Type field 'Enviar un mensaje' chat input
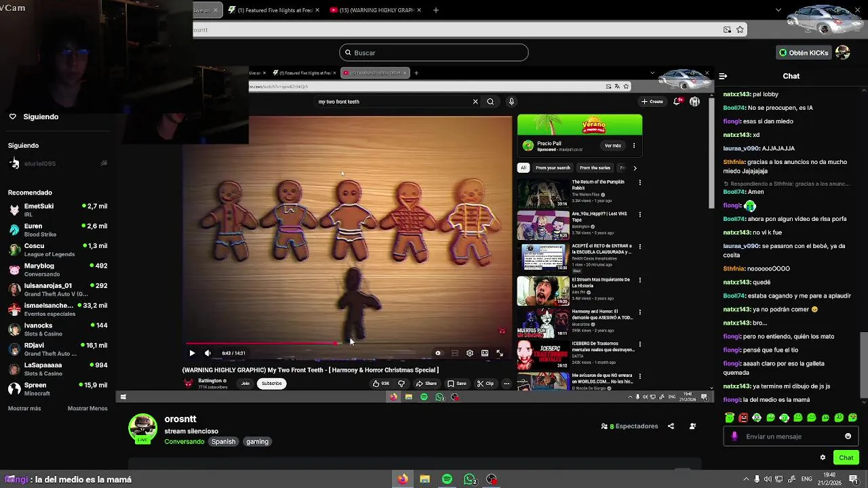Image resolution: width=868 pixels, height=488 pixels. coord(791,436)
